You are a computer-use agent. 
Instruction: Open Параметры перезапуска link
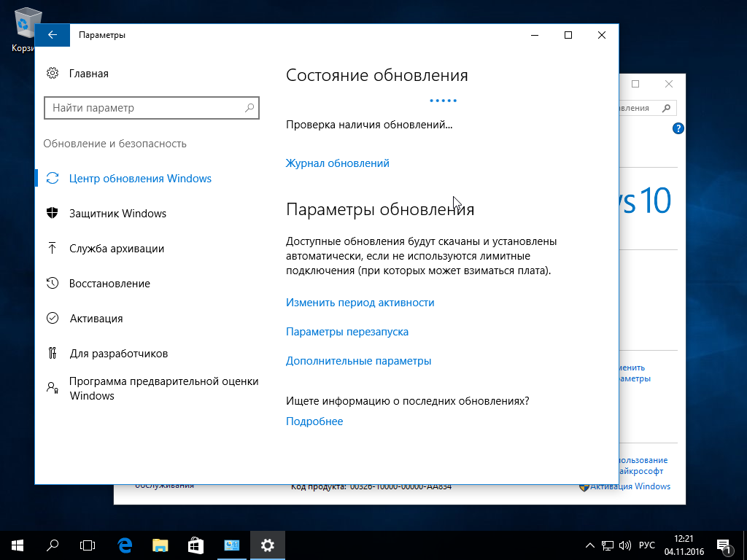(x=347, y=332)
